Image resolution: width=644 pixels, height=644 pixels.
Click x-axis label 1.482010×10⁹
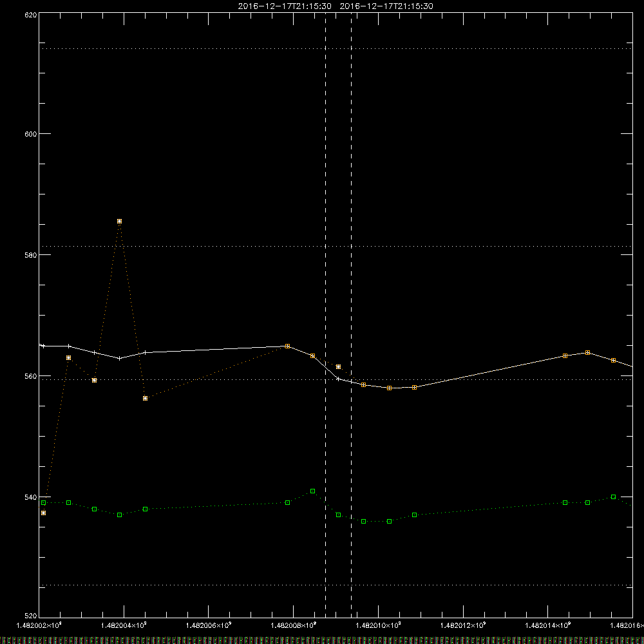coord(378,625)
